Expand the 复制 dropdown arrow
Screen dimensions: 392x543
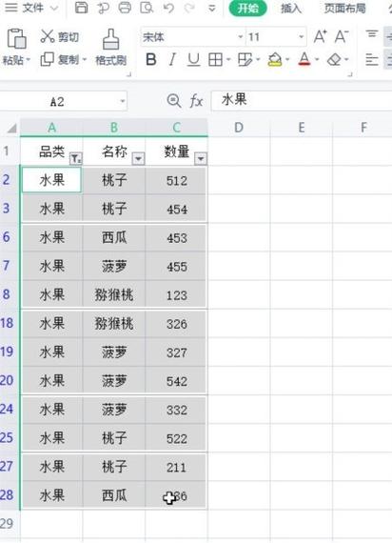pyautogui.click(x=84, y=60)
